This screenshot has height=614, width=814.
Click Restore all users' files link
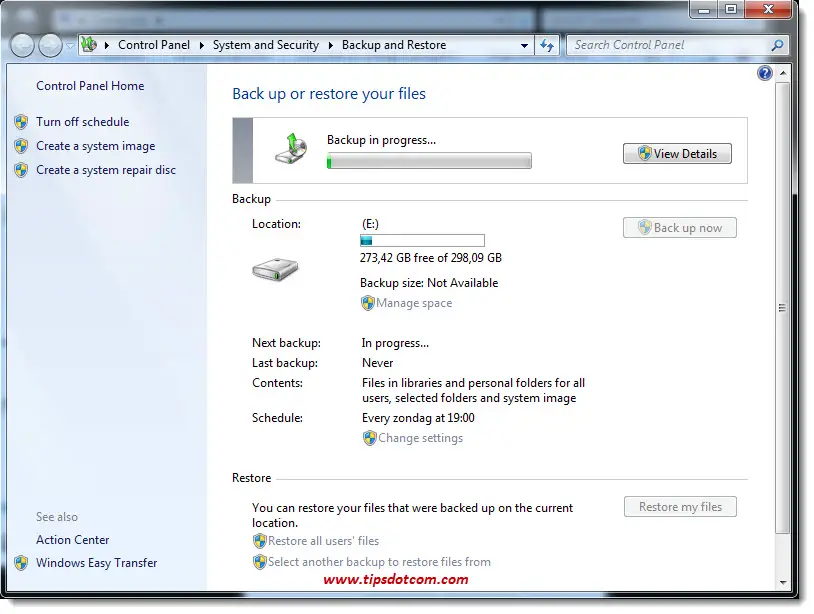(323, 541)
